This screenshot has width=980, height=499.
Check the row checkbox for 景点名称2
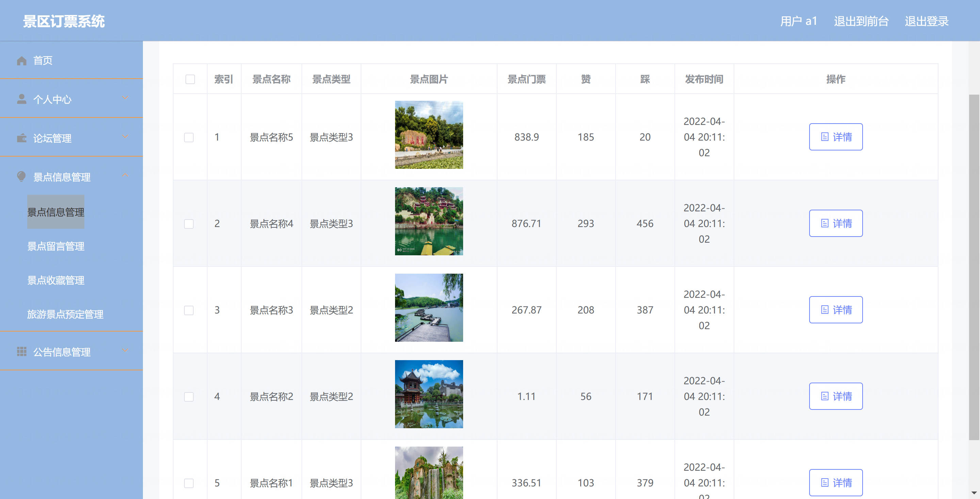[x=189, y=396]
